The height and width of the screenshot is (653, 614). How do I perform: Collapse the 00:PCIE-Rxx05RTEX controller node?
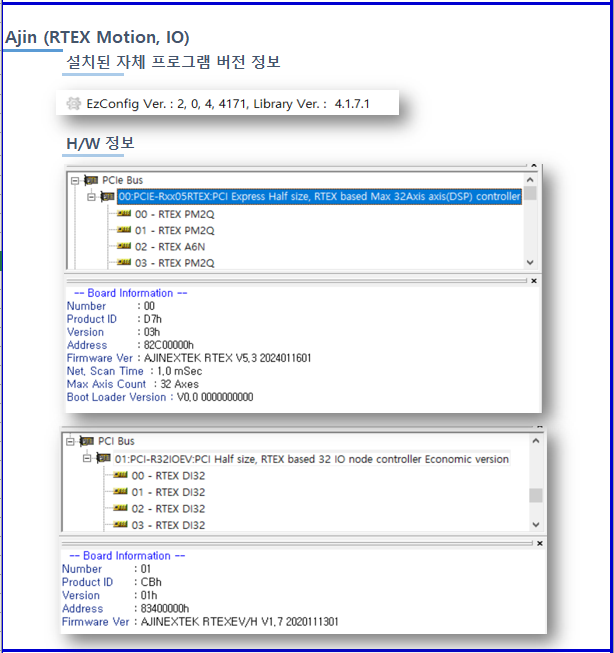point(89,197)
